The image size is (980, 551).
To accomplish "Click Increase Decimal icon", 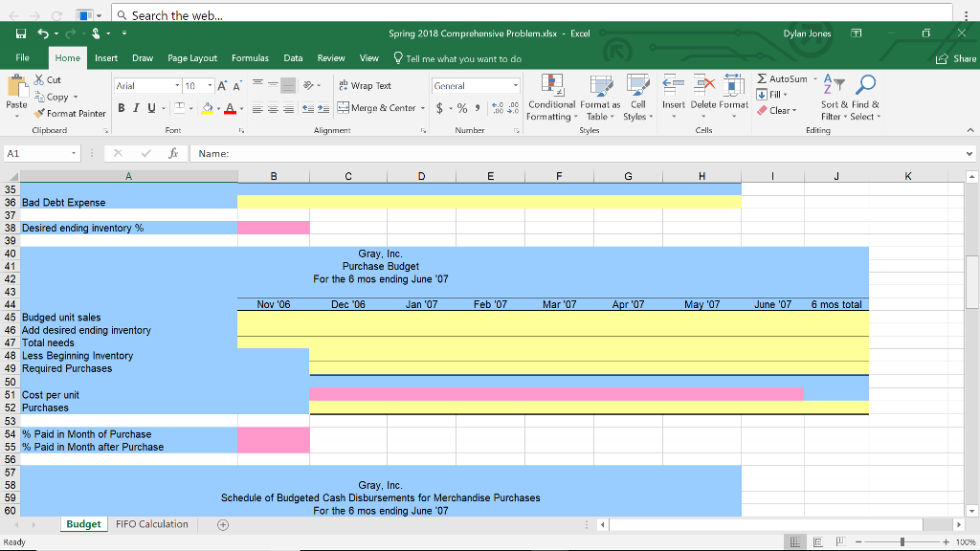I will pos(498,108).
